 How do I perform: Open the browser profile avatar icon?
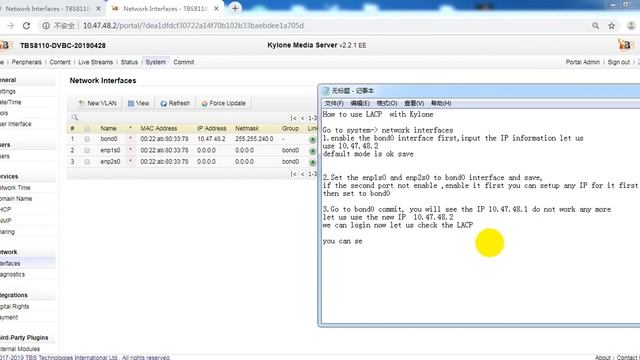631,26
